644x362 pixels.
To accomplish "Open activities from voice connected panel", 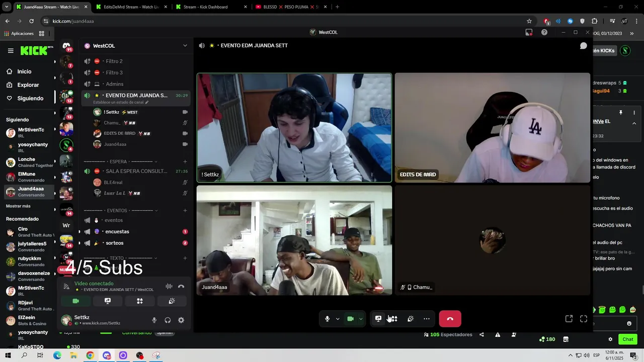I will (140, 301).
